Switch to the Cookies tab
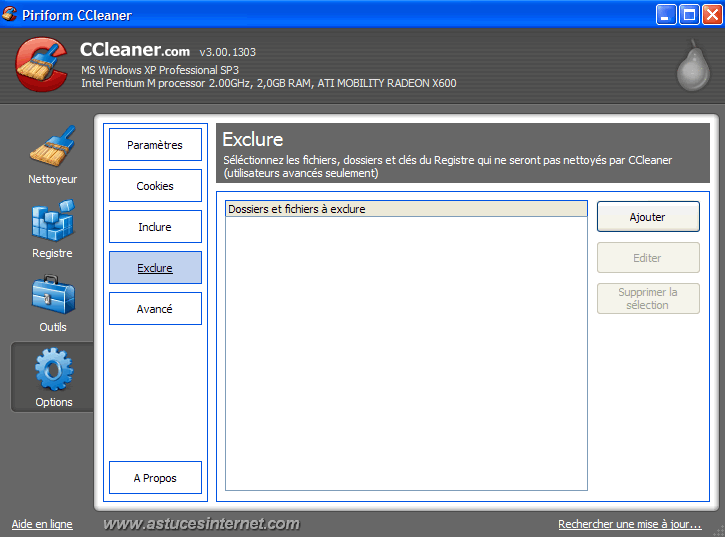The image size is (725, 537). [155, 185]
